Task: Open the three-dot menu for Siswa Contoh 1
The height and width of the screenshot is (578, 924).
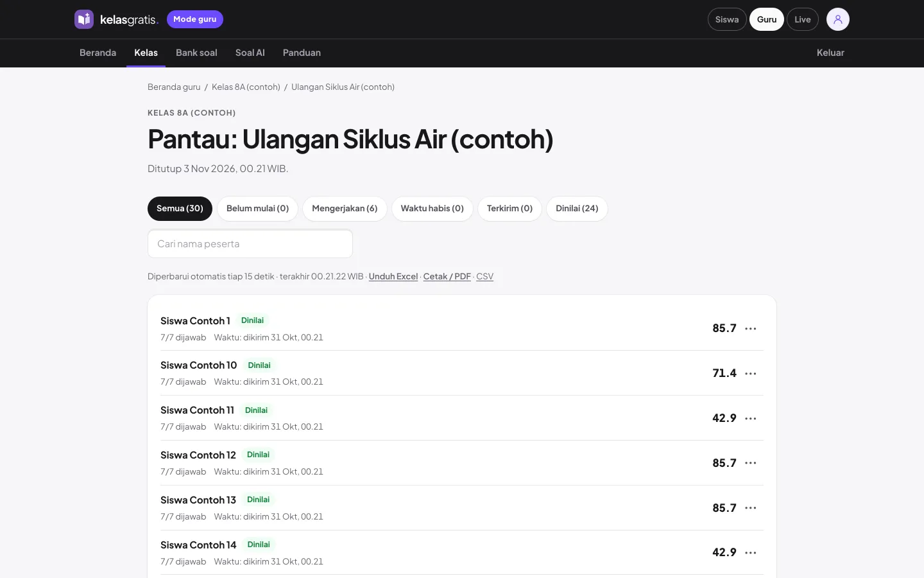Action: point(751,328)
